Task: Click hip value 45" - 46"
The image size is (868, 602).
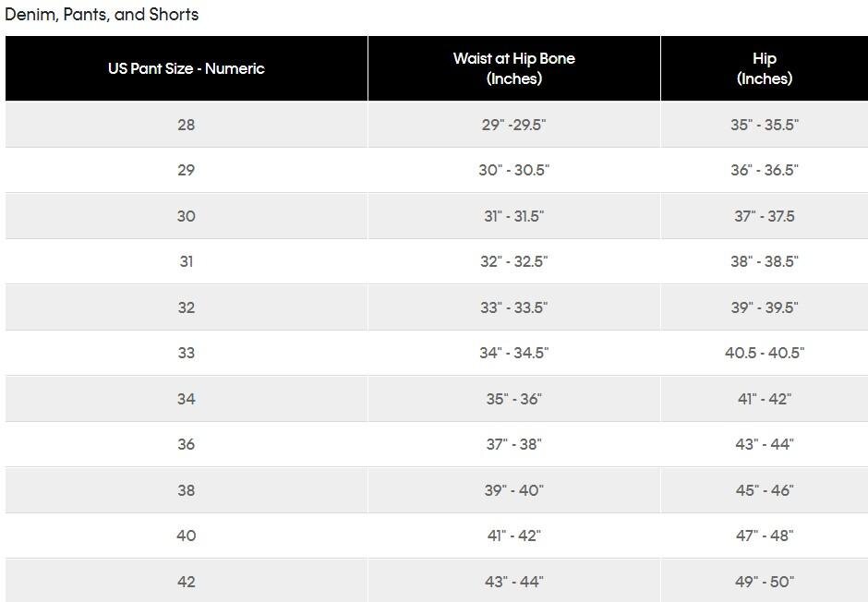Action: click(765, 490)
